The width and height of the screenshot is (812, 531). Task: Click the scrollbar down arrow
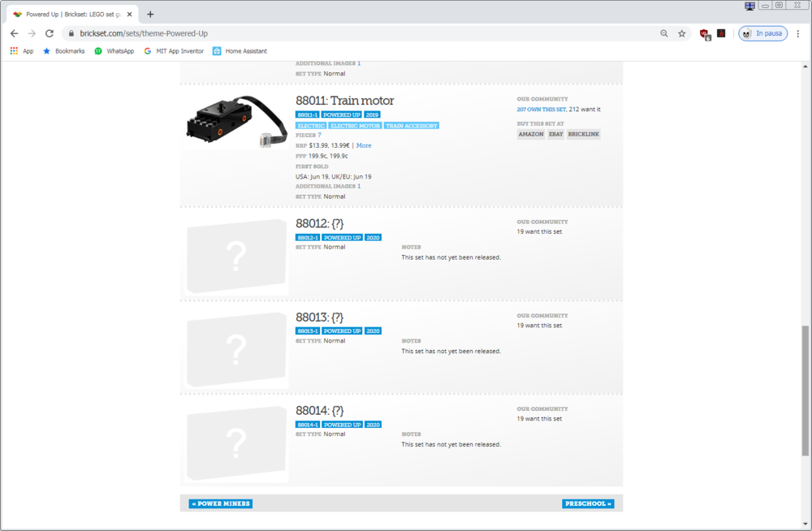[x=806, y=524]
